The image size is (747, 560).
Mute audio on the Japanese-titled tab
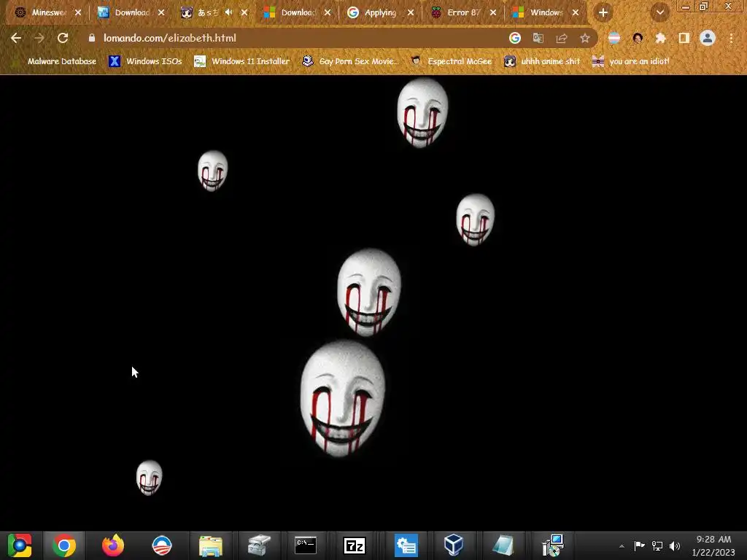(x=229, y=12)
